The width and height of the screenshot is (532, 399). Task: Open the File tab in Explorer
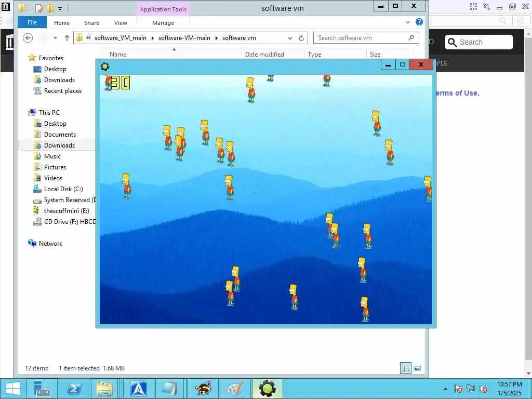[32, 22]
